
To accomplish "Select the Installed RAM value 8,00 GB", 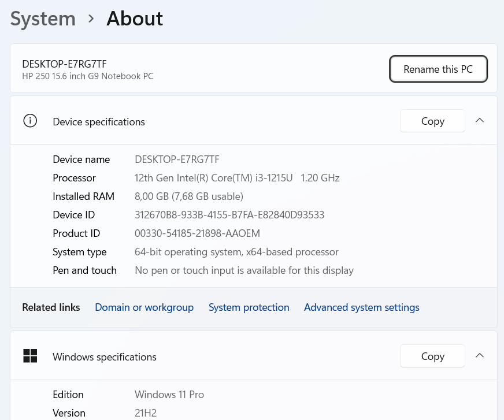I will 188,196.
